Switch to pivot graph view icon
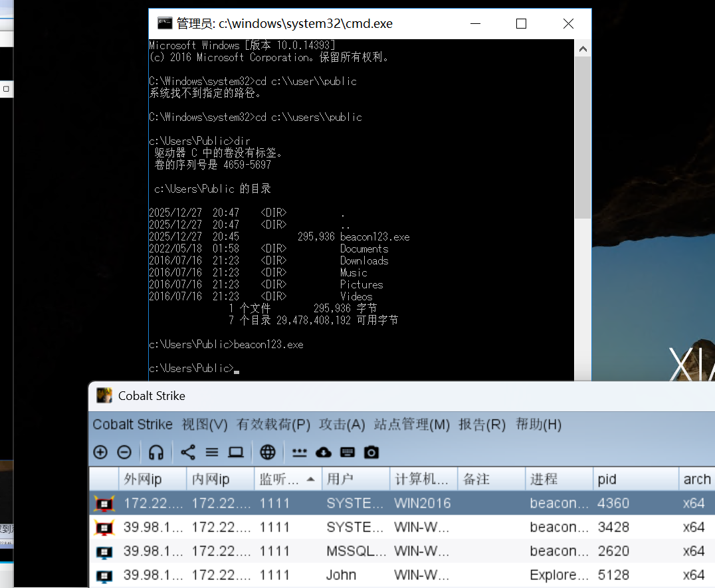 tap(188, 452)
